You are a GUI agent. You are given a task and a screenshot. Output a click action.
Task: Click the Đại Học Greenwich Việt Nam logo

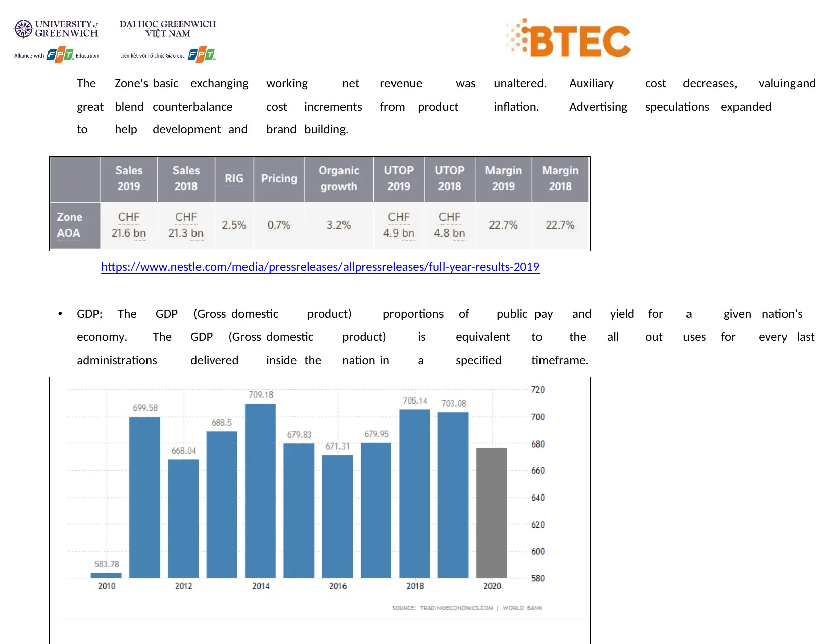pos(168,29)
